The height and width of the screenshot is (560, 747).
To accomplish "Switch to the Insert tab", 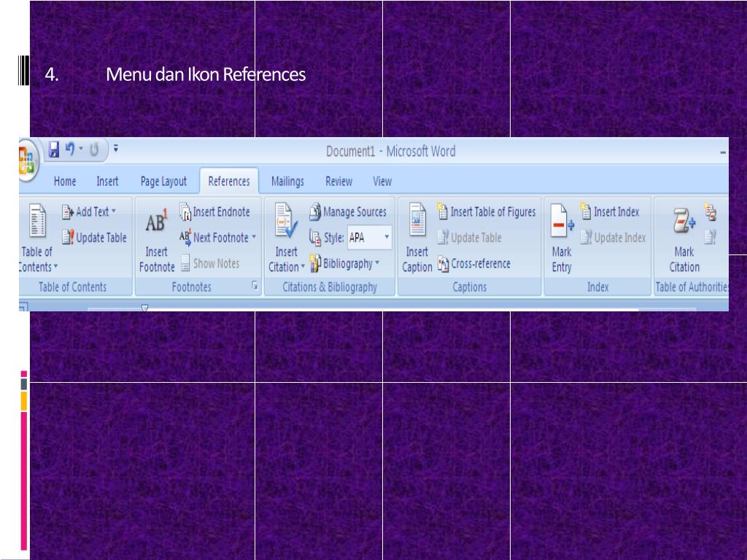I will coord(107,182).
